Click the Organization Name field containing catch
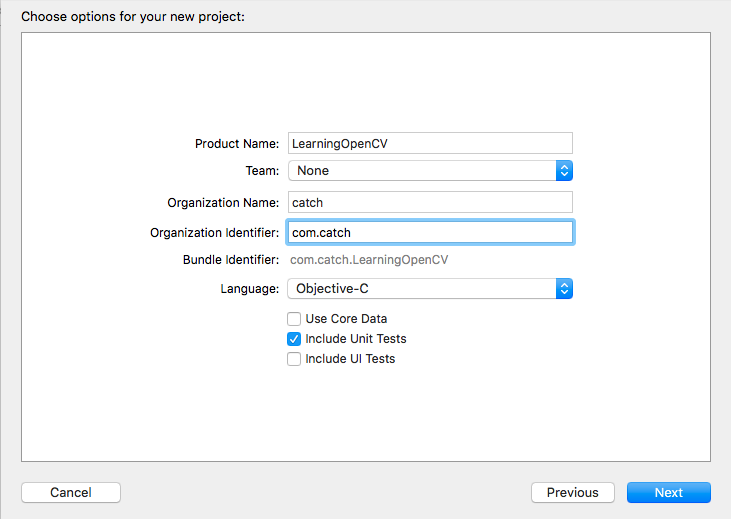This screenshot has height=519, width=731. (430, 202)
